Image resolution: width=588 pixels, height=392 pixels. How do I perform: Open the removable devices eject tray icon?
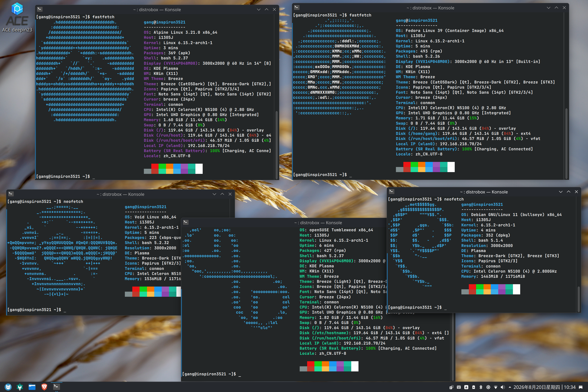tap(466, 387)
